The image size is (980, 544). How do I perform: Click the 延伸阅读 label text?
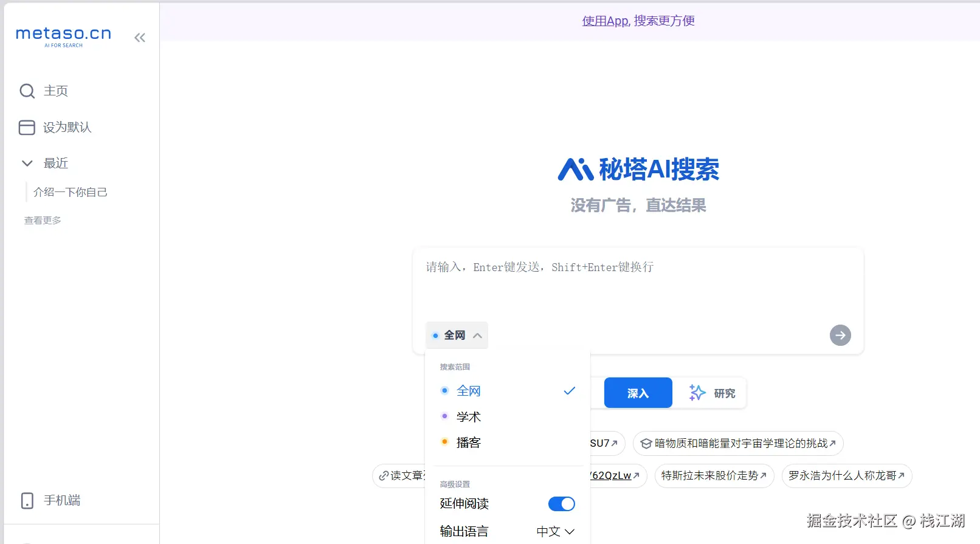(x=464, y=504)
